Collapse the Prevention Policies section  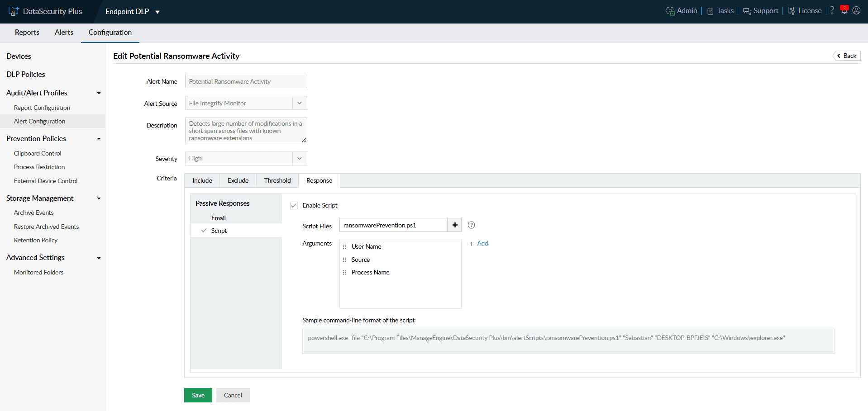99,138
